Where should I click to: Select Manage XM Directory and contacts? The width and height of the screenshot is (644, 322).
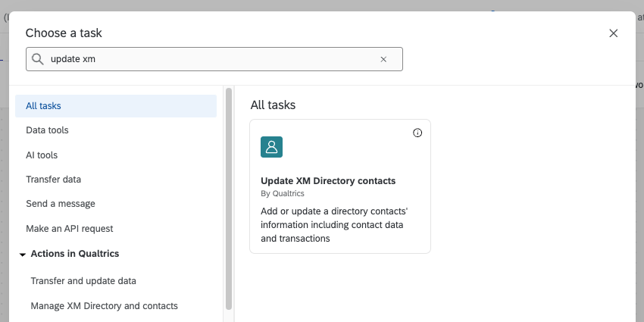pos(104,306)
